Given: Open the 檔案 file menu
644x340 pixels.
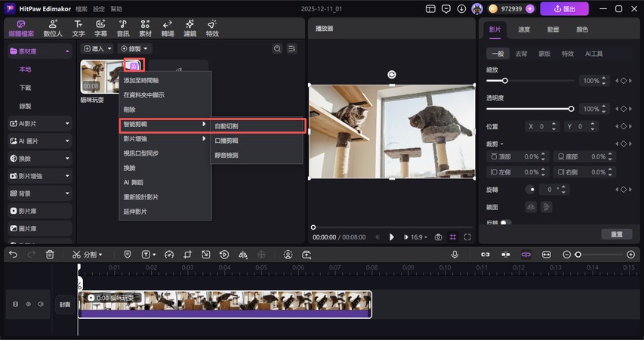Looking at the screenshot, I should tap(82, 8).
